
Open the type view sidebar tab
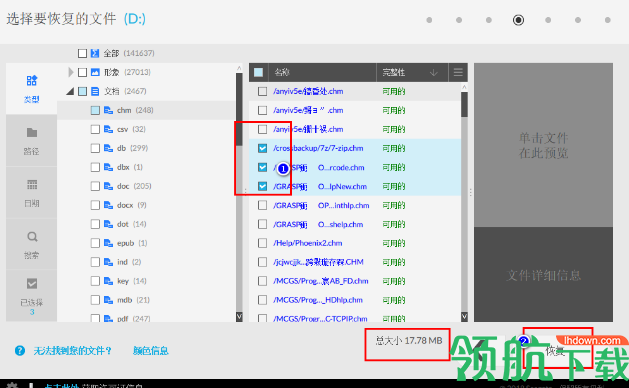pos(31,88)
